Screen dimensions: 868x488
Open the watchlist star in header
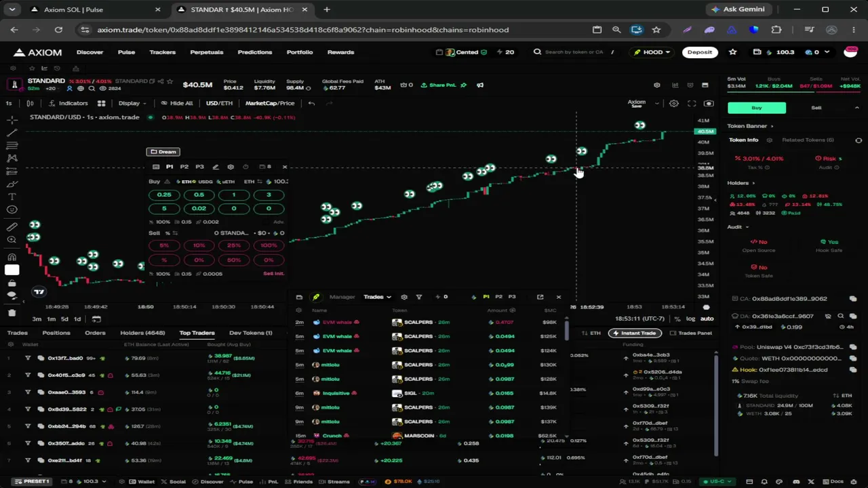tap(732, 52)
